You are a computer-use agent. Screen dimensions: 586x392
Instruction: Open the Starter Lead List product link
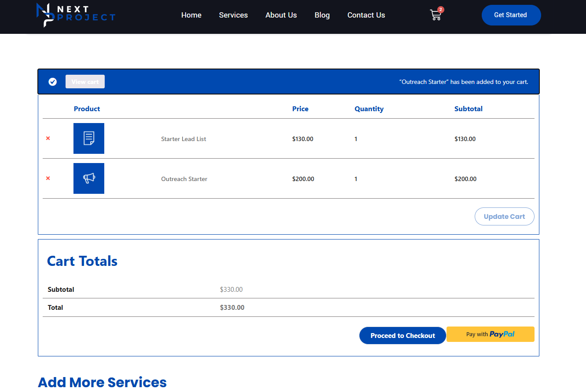183,139
